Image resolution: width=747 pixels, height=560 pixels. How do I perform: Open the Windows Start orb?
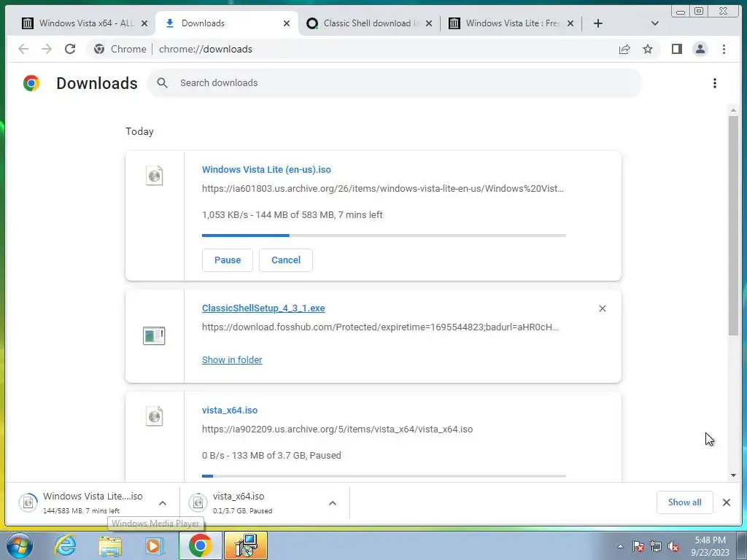tap(19, 545)
